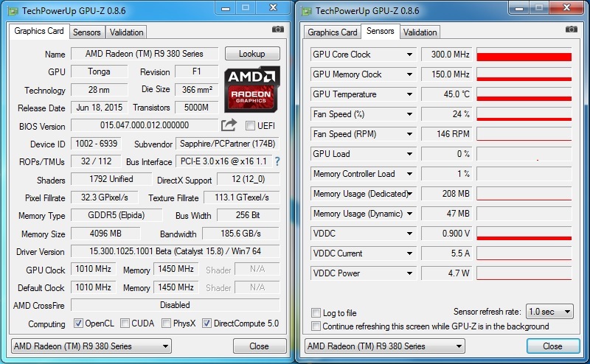Enable continue refreshing in background checkbox
Image resolution: width=590 pixels, height=364 pixels.
[316, 326]
